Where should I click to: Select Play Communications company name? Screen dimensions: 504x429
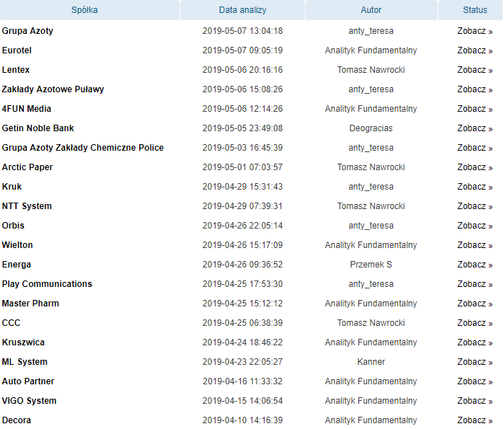pos(47,284)
